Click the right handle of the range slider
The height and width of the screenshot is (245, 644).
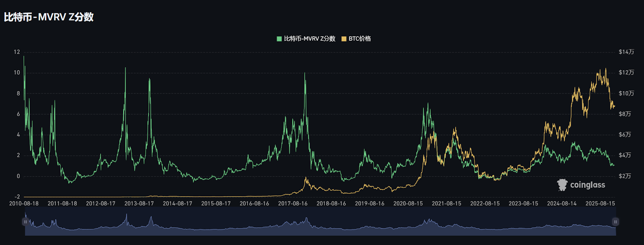click(615, 222)
